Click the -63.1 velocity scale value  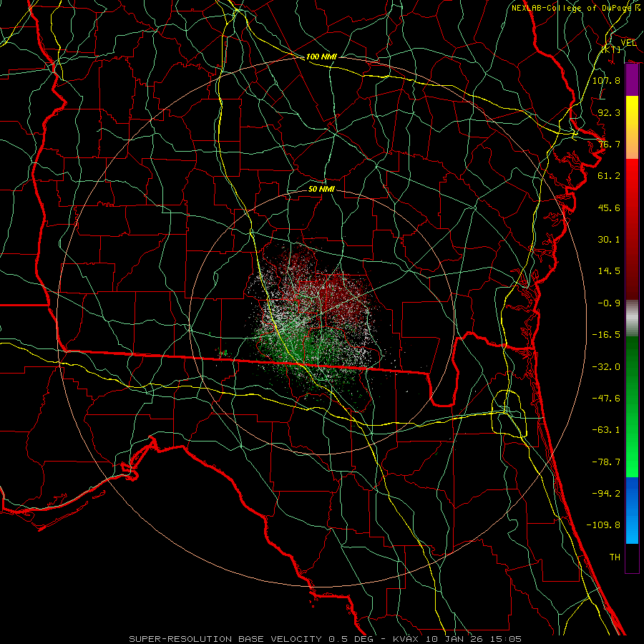(x=606, y=430)
